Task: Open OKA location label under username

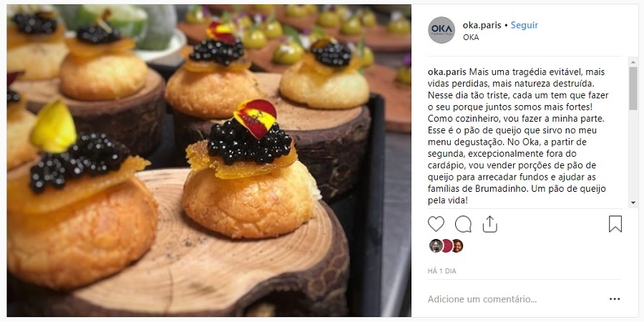Action: coord(471,37)
